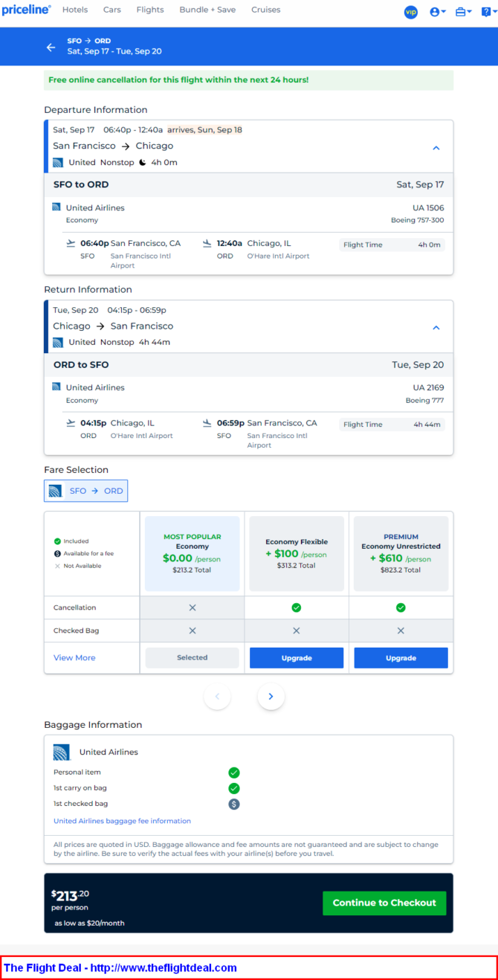The width and height of the screenshot is (498, 980).
Task: Click the Boeing 757-300 aircraft text
Action: (x=418, y=220)
